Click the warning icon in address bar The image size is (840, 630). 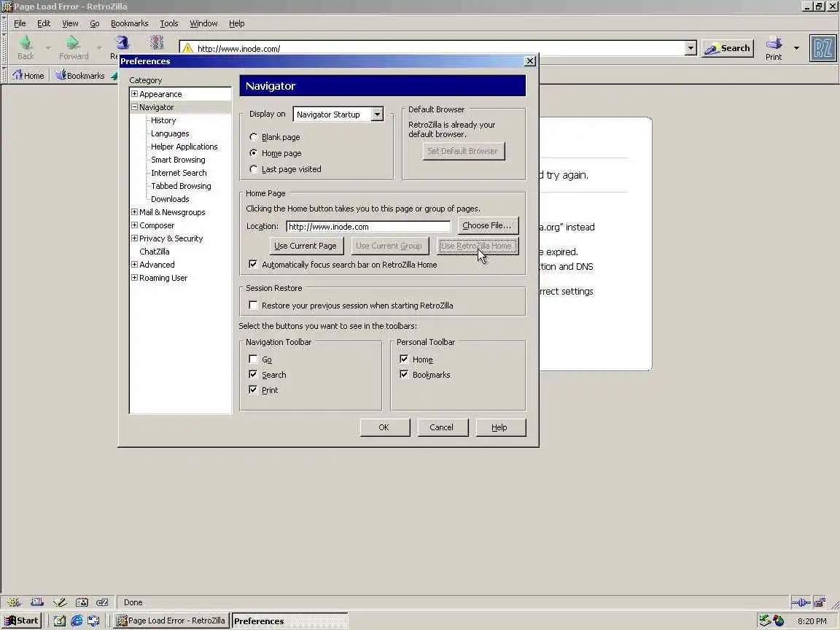187,48
